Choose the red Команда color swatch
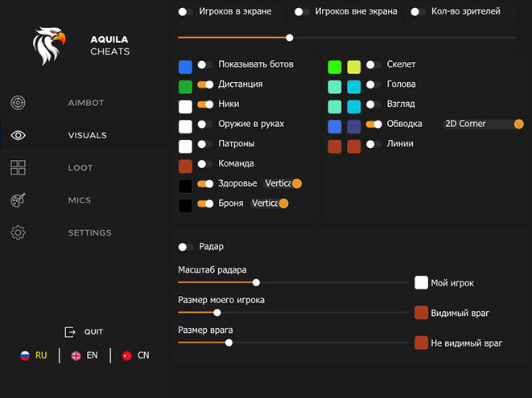 coord(185,164)
